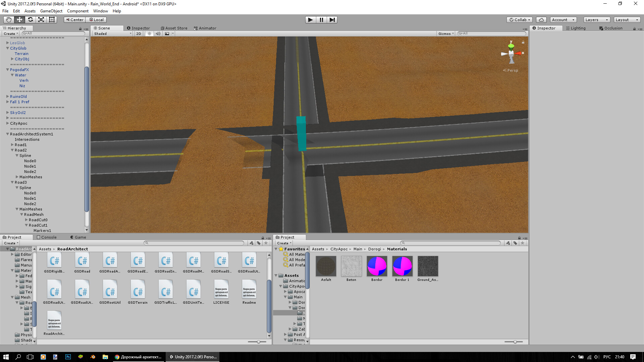Expand Road1 in the Hierarchy
Image resolution: width=644 pixels, height=362 pixels.
12,144
